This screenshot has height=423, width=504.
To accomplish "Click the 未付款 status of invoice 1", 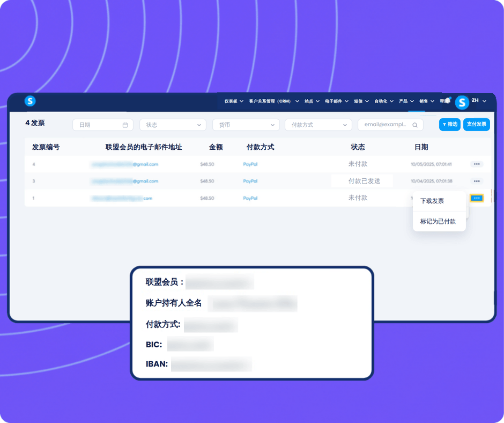I will point(358,198).
